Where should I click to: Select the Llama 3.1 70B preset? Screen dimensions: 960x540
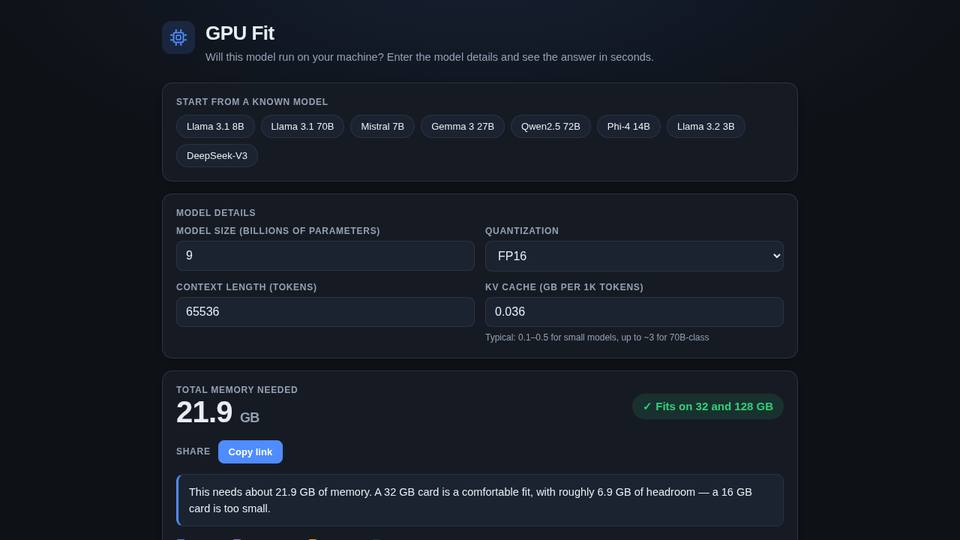(x=302, y=127)
